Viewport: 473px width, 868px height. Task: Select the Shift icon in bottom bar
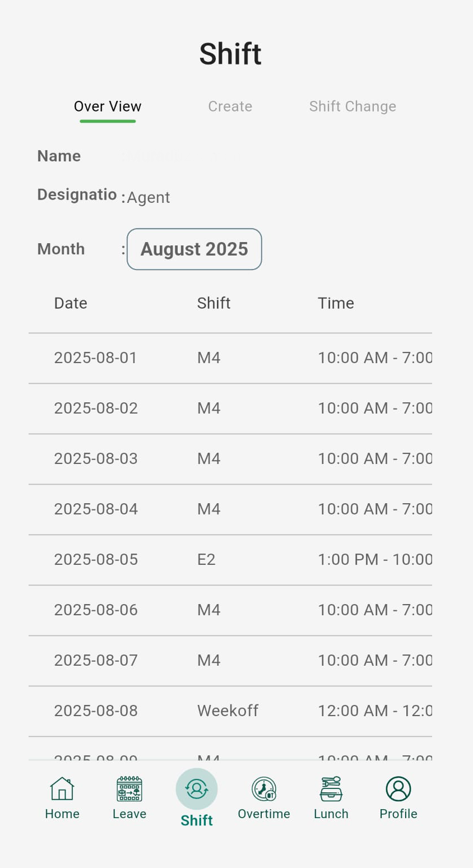[x=197, y=789]
